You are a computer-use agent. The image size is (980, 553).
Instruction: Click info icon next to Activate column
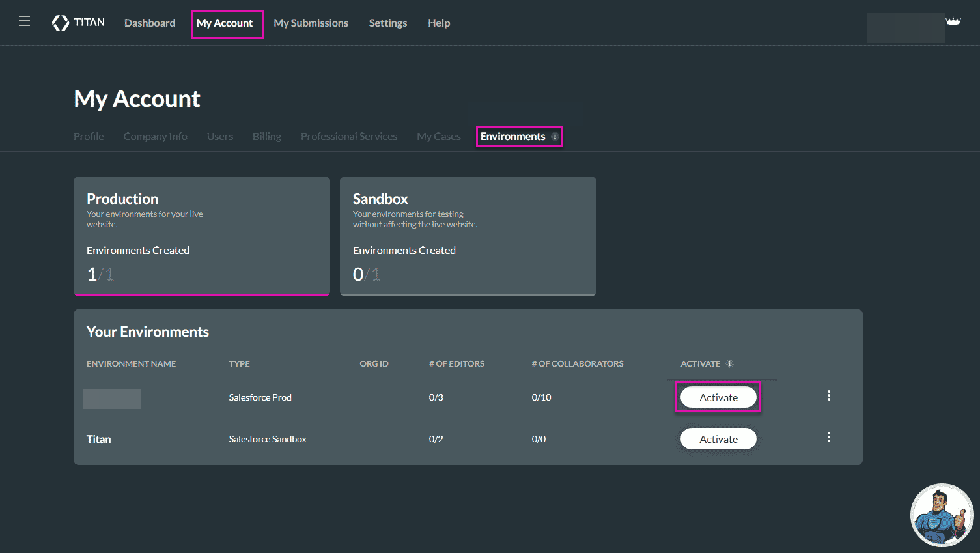pos(729,363)
